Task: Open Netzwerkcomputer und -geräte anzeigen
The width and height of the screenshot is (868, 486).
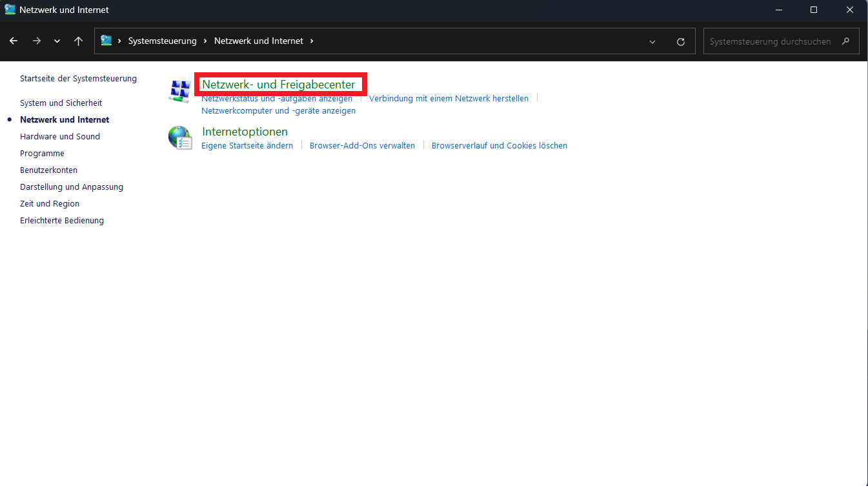Action: [x=278, y=110]
